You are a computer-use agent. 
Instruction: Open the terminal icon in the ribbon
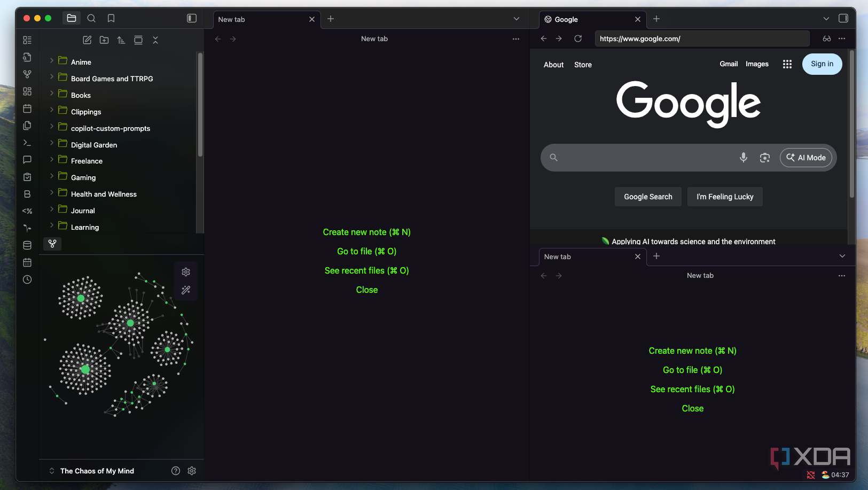click(x=27, y=143)
